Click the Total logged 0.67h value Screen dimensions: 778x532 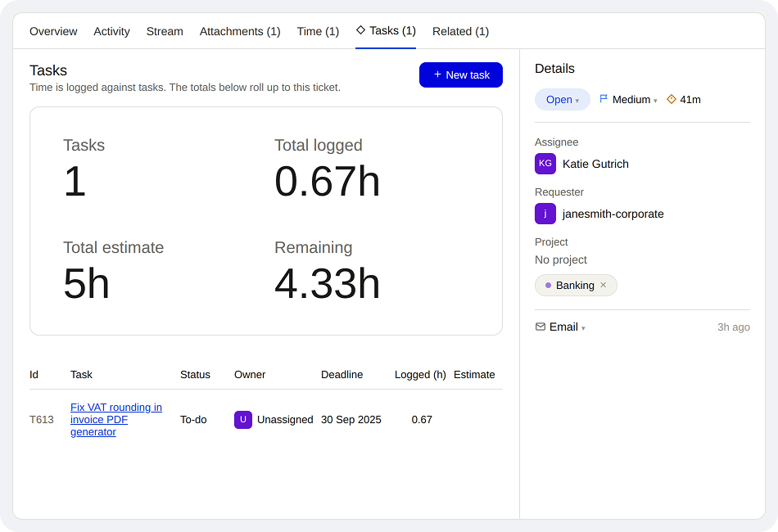coord(327,182)
